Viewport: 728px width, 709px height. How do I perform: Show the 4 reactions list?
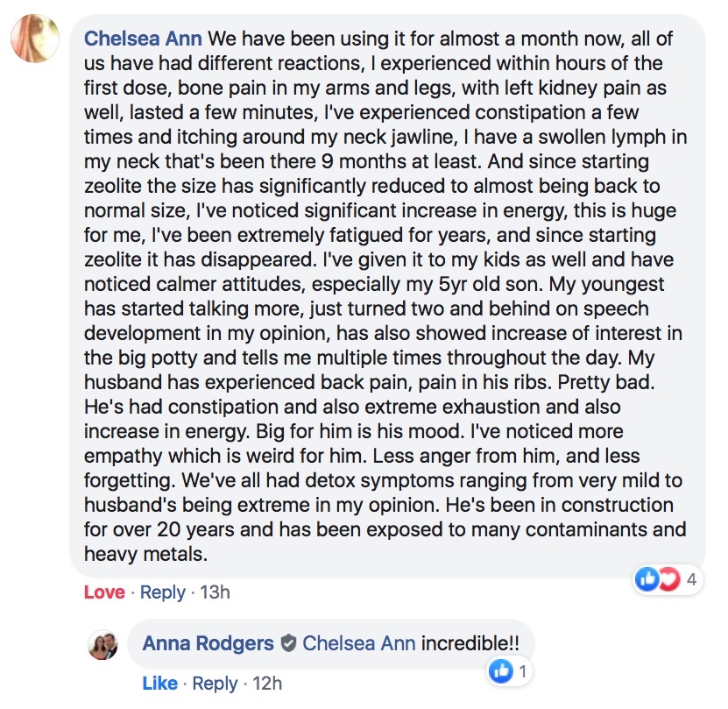pos(691,579)
